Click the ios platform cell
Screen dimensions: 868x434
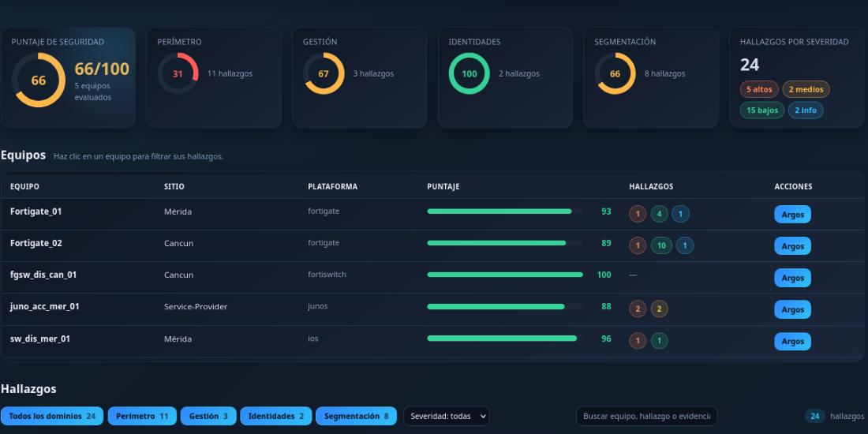pos(313,339)
